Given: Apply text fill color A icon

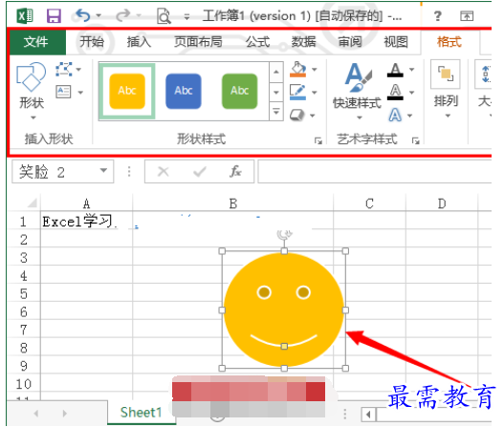Looking at the screenshot, I should click(395, 70).
